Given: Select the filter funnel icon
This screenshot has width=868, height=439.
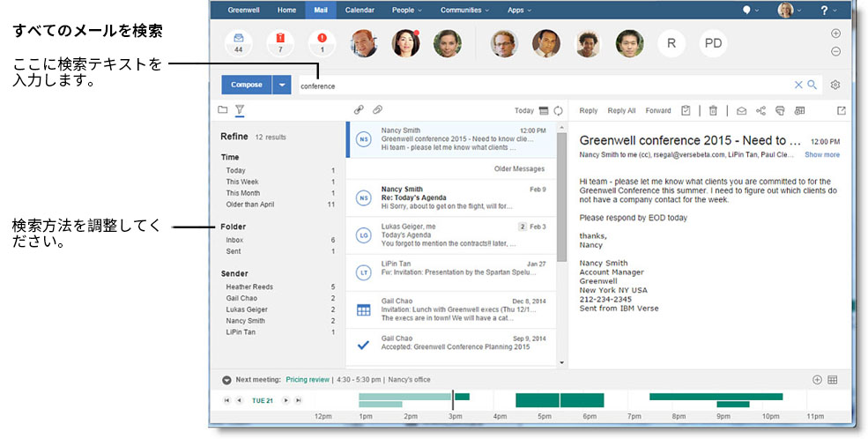Looking at the screenshot, I should point(239,109).
